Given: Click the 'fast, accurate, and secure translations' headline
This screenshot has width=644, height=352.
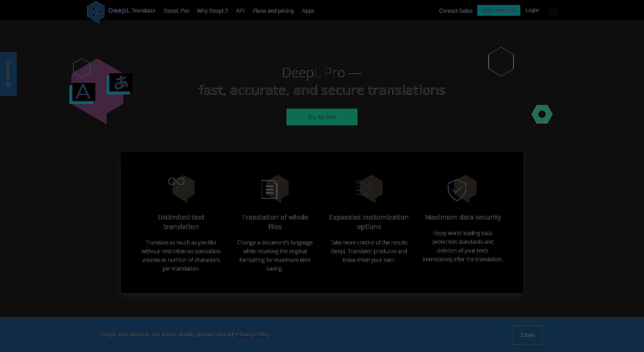Looking at the screenshot, I should tap(322, 90).
